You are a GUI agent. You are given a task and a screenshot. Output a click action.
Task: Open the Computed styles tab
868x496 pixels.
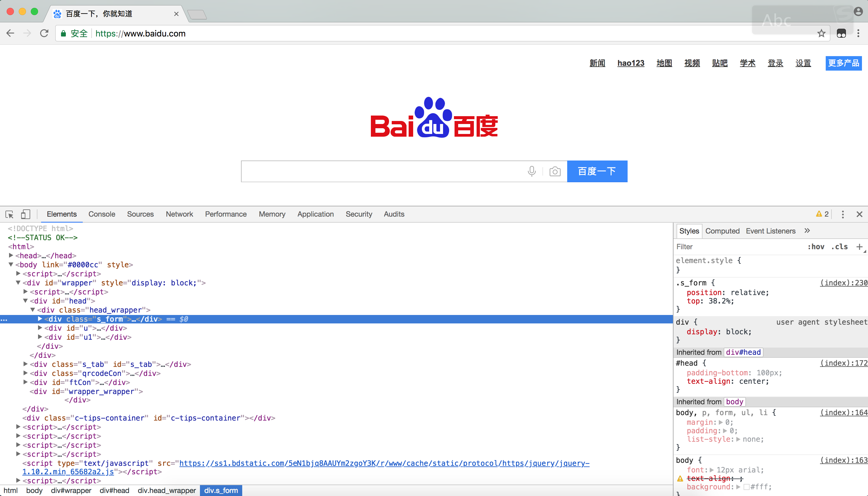point(722,231)
